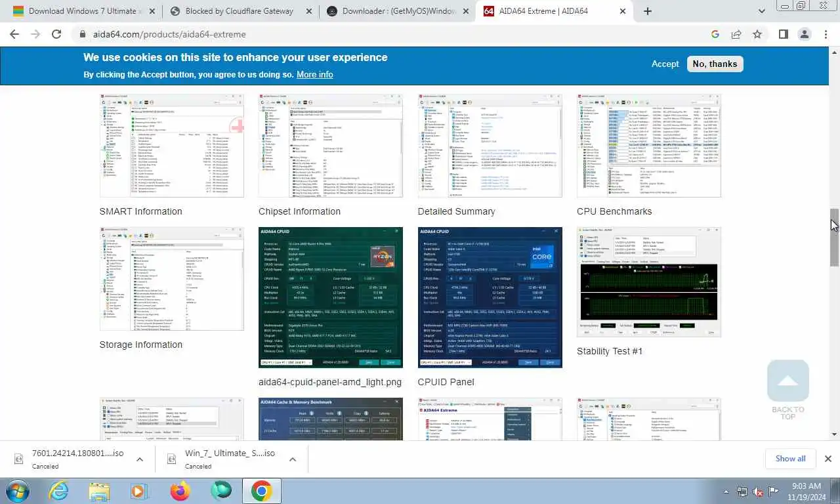Viewport: 840px width, 504px height.
Task: Select Chrome in the taskbar
Action: (x=261, y=491)
